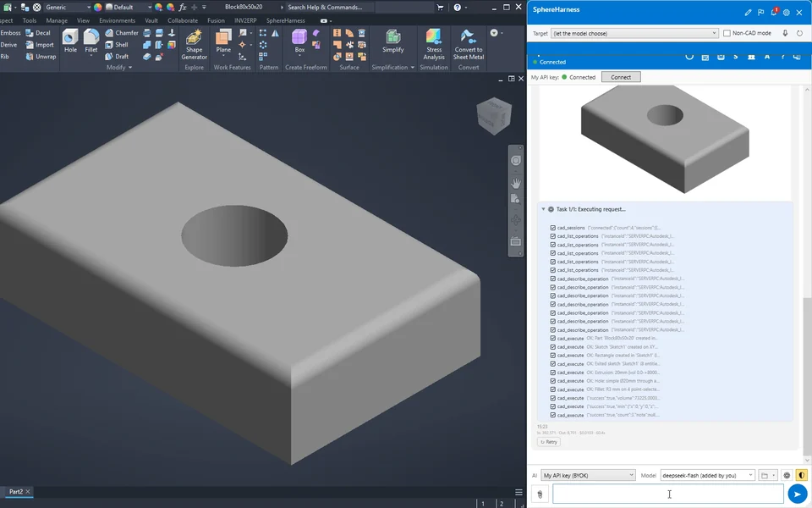Screen dimensions: 812x508
Task: Click the Box freeform tool
Action: 299,41
